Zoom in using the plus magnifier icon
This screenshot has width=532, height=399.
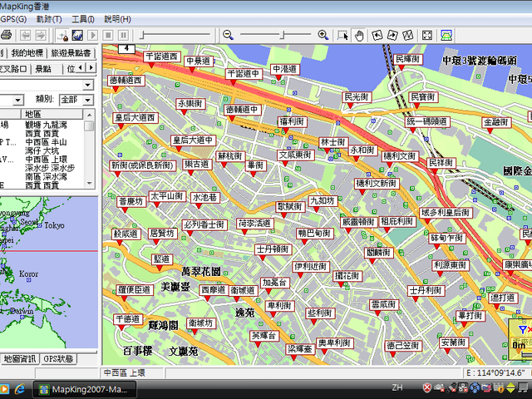[x=323, y=35]
